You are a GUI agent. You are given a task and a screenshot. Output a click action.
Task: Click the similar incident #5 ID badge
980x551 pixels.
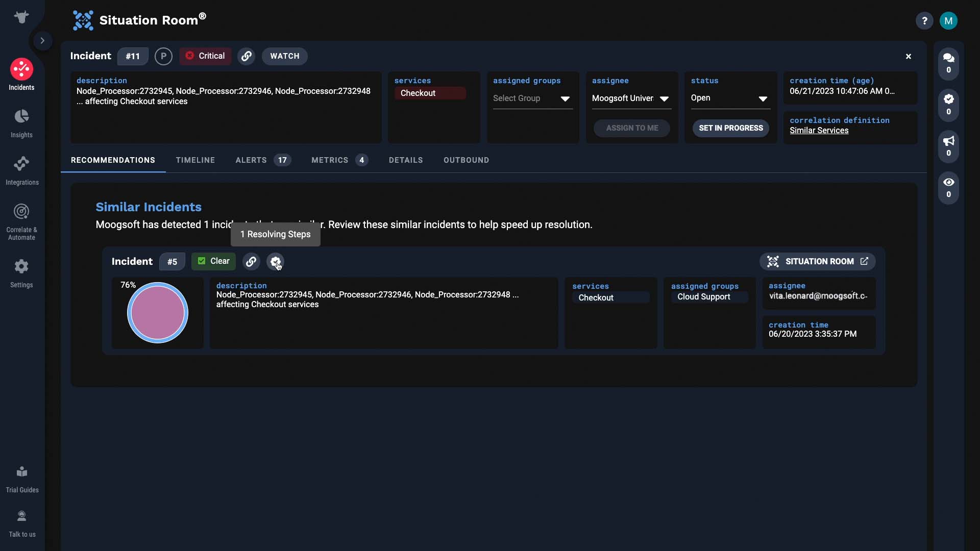click(172, 262)
